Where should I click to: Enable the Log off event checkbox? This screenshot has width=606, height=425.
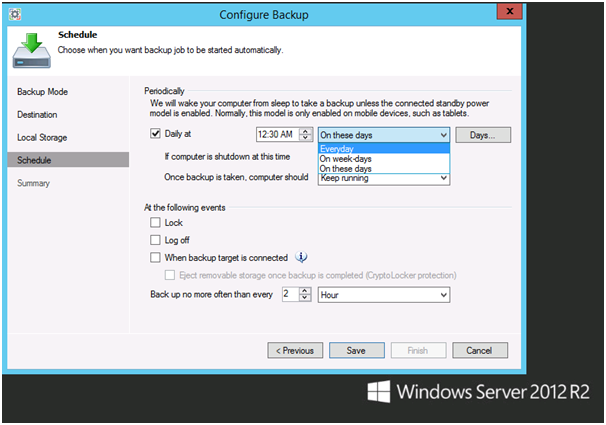pos(155,240)
